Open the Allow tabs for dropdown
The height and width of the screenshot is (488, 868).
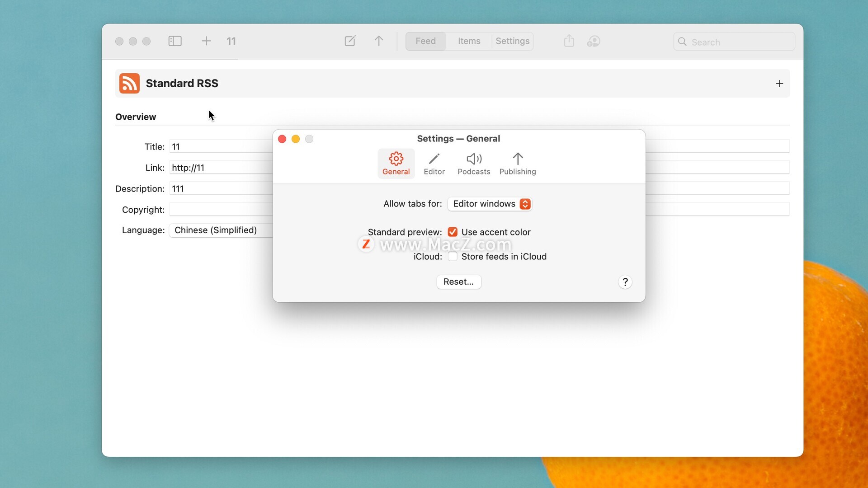[x=490, y=204]
